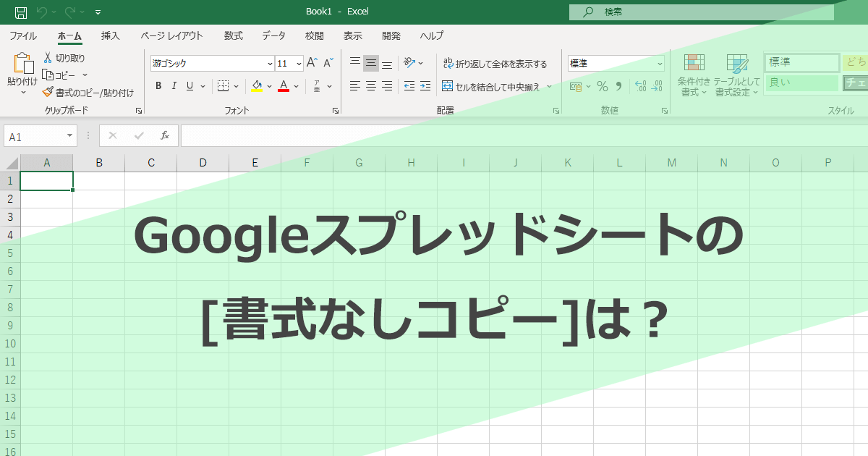The height and width of the screenshot is (456, 868).
Task: Apply 良い cell style swatch
Action: (802, 83)
